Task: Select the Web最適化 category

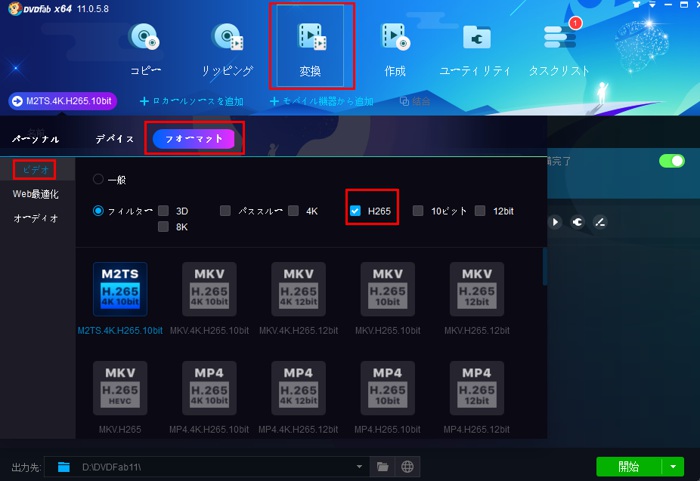Action: point(36,194)
